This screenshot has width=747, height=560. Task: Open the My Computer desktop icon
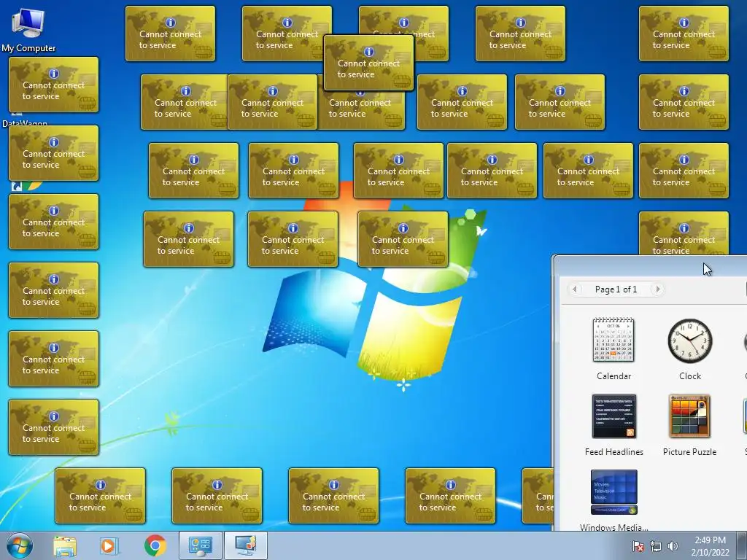point(28,29)
